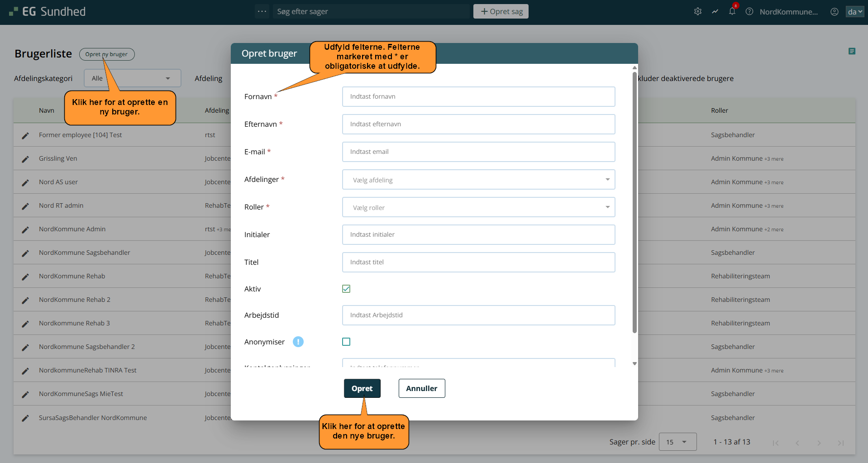Open the settings gear icon
Screen dimensions: 868x463
tap(697, 12)
